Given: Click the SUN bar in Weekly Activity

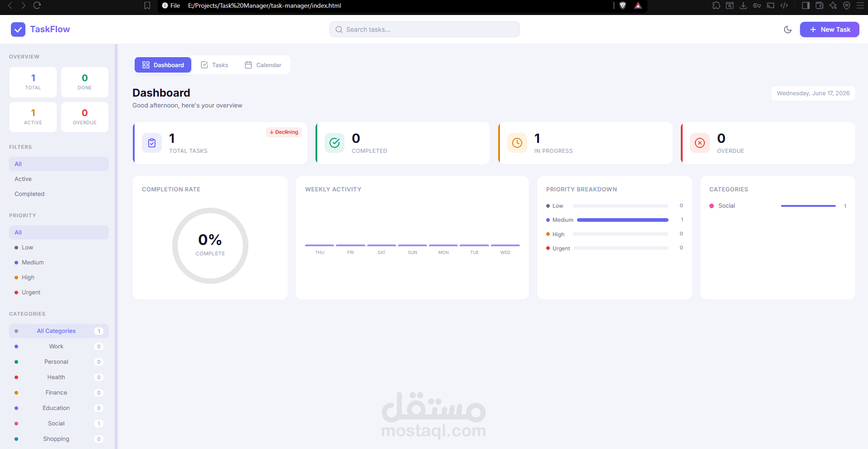Looking at the screenshot, I should (412, 245).
